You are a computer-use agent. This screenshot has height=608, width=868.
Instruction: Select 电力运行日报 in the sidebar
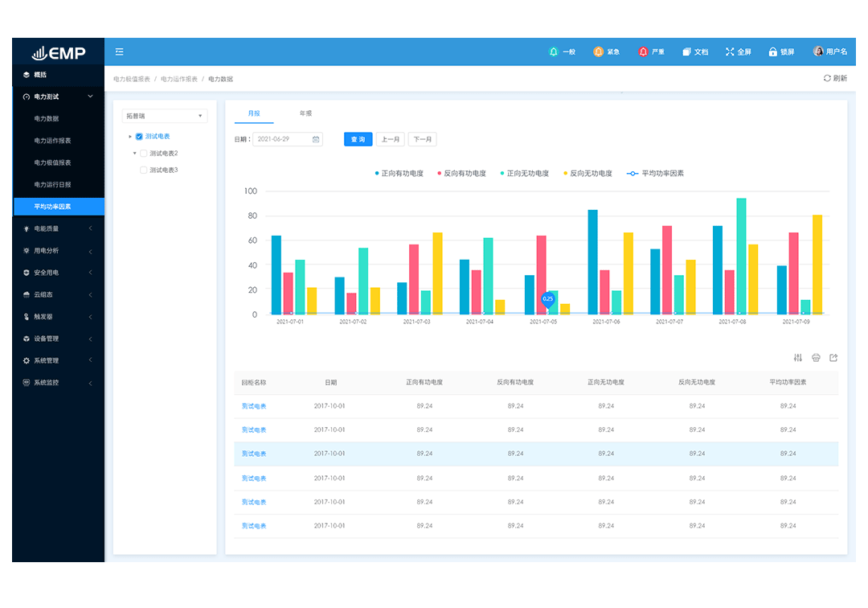(x=52, y=184)
